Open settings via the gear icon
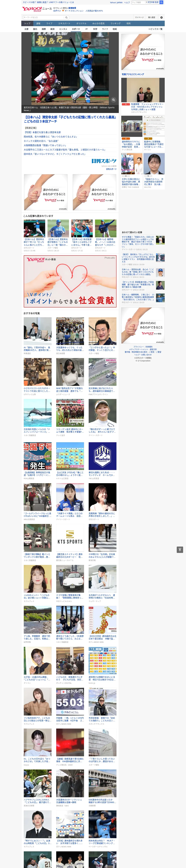Viewport: 186px width, 868px height. click(161, 18)
